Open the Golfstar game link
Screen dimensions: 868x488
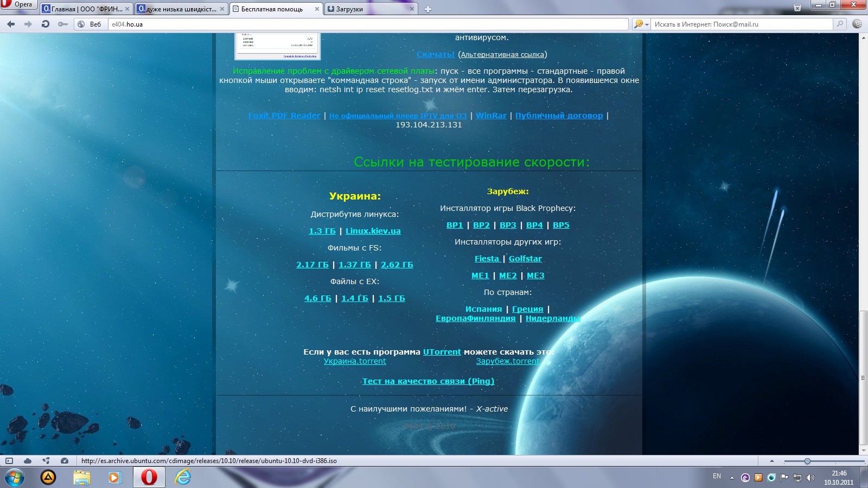(x=525, y=259)
